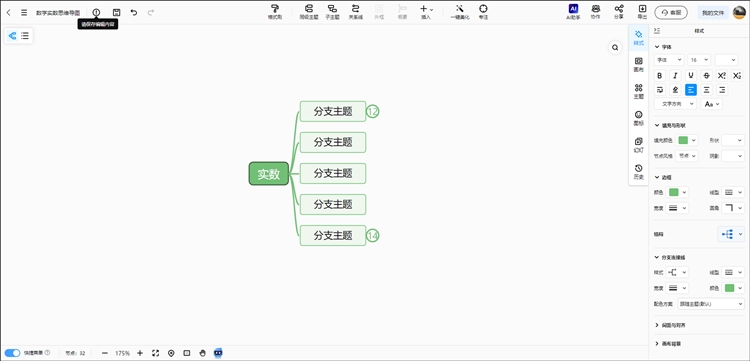
Task: Toggle bold formatting
Action: coord(660,76)
